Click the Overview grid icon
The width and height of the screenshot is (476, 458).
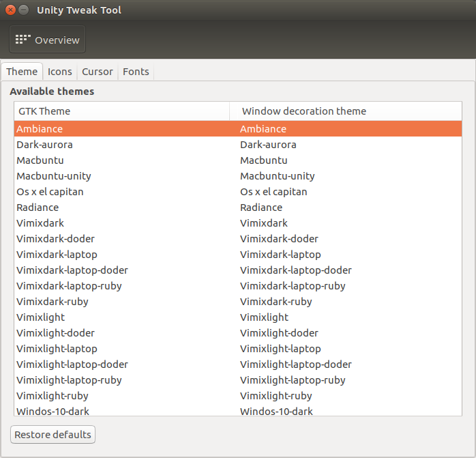tap(23, 40)
